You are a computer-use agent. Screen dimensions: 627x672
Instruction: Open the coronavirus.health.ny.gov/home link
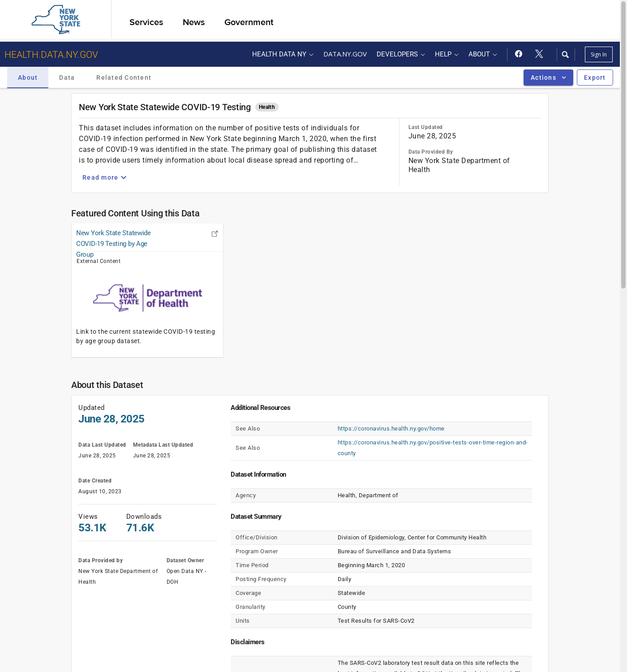pyautogui.click(x=391, y=429)
